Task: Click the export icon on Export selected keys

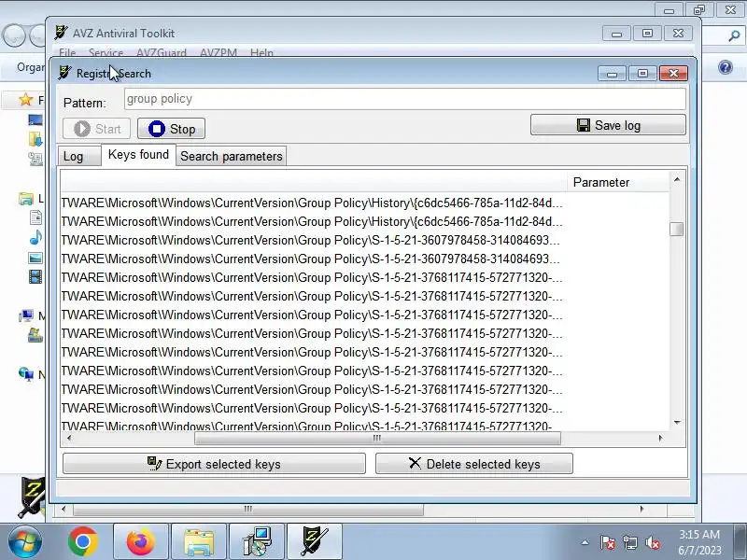Action: [x=154, y=463]
